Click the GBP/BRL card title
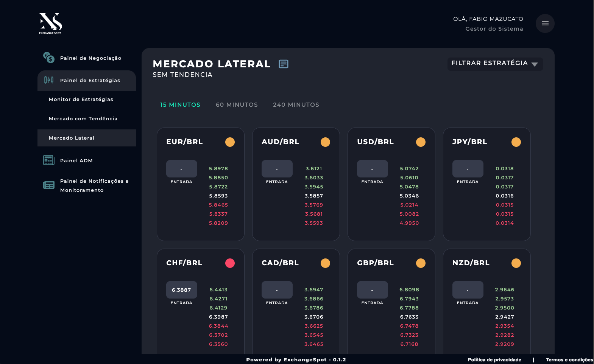Viewport: 594px width, 364px height. click(x=375, y=263)
